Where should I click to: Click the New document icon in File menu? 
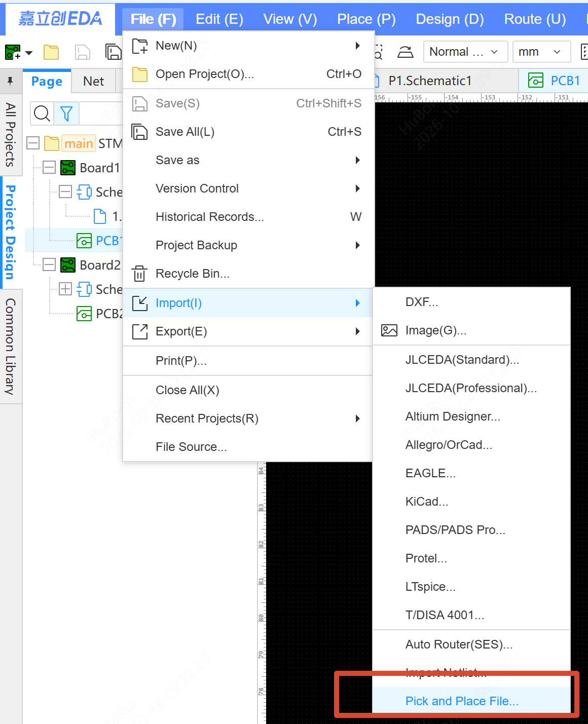tap(139, 46)
